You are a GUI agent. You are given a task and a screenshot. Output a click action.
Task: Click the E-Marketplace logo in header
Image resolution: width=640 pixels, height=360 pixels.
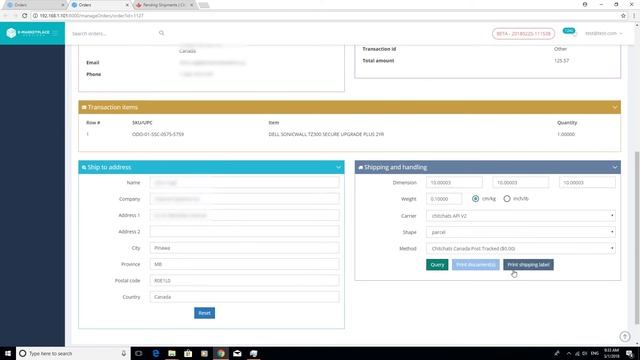[29, 33]
